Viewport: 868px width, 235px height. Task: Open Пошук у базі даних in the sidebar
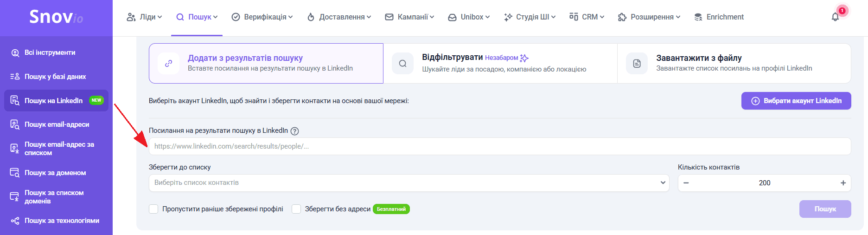(55, 77)
